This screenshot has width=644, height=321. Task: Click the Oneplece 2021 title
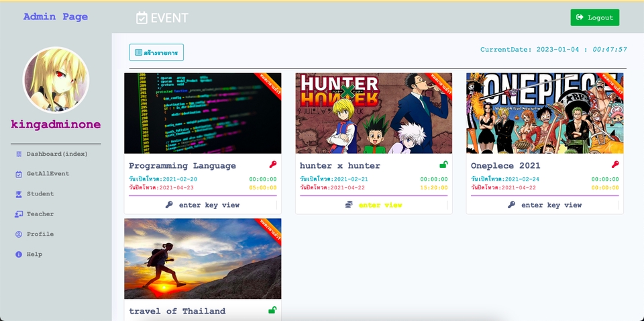pos(506,166)
